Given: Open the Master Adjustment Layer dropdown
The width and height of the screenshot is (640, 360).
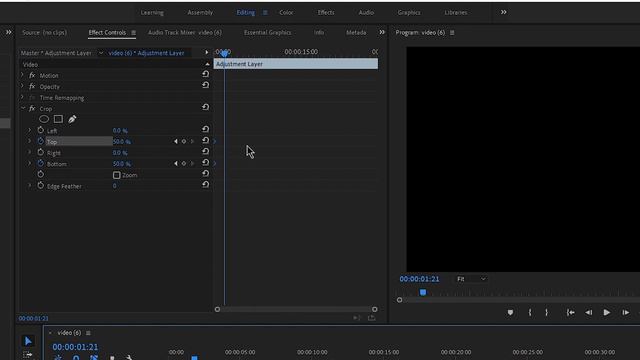Looking at the screenshot, I should (x=101, y=53).
